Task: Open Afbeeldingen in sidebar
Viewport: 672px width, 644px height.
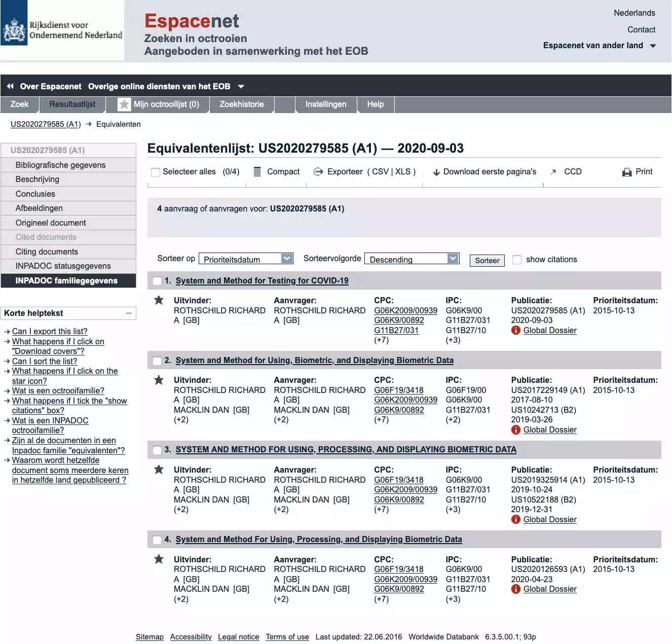Action: pos(68,208)
